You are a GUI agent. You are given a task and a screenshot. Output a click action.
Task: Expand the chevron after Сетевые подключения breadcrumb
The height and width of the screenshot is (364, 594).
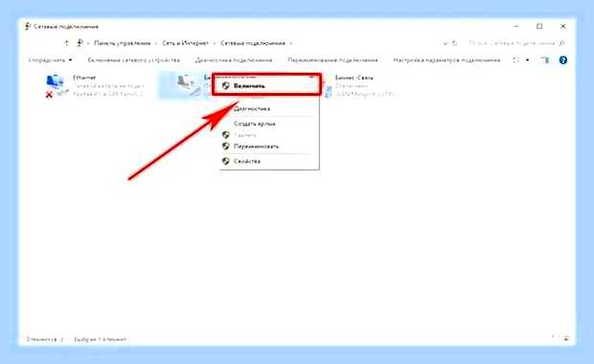pyautogui.click(x=291, y=43)
